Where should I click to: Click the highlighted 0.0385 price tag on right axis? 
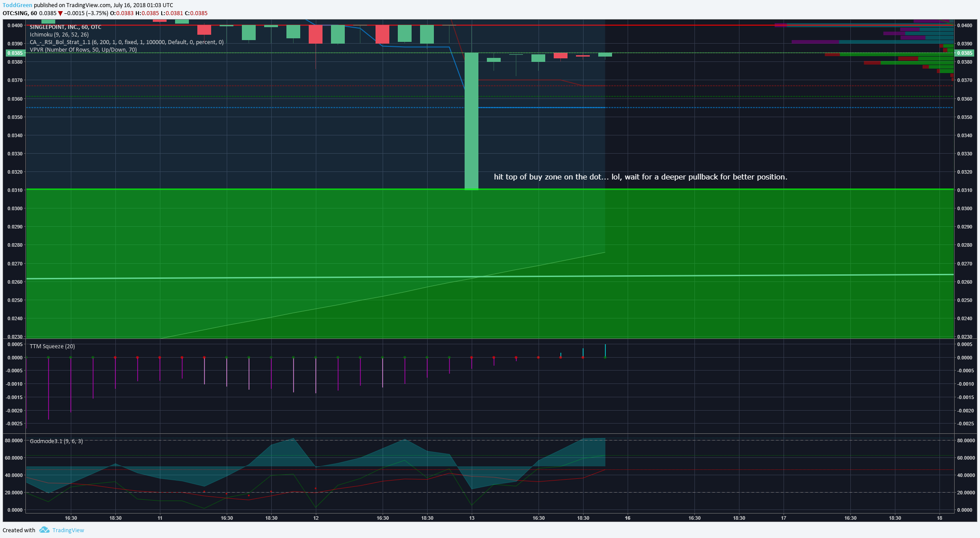964,53
